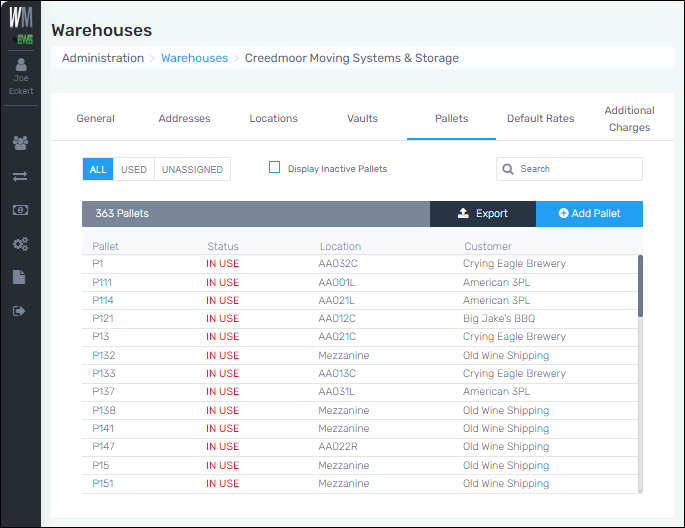Switch to the Locations tab
685x528 pixels.
coord(273,118)
